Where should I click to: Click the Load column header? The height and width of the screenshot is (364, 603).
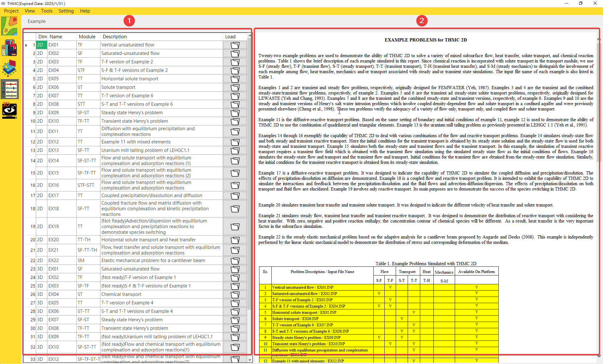coord(235,37)
